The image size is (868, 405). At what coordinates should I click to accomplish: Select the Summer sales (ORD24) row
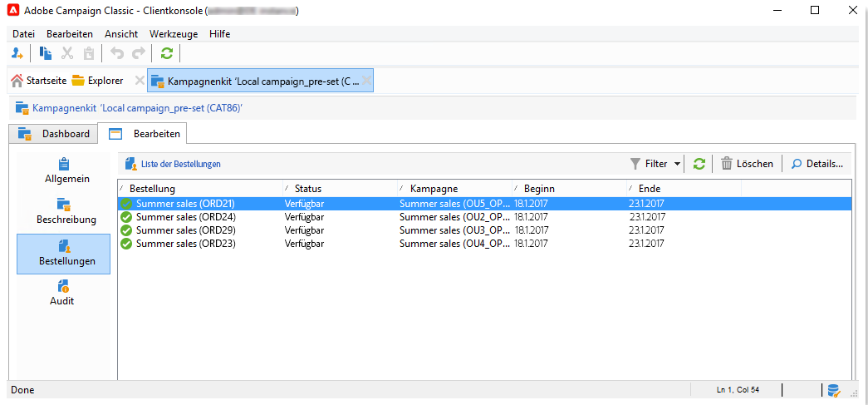484,216
